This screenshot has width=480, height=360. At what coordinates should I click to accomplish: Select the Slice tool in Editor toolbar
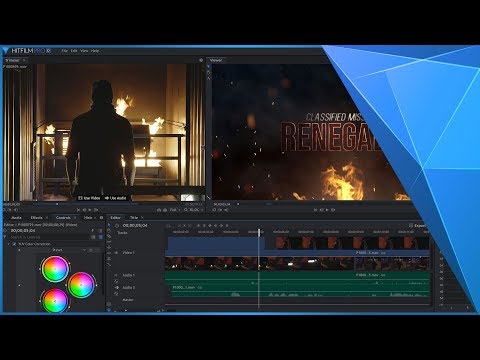click(109, 236)
